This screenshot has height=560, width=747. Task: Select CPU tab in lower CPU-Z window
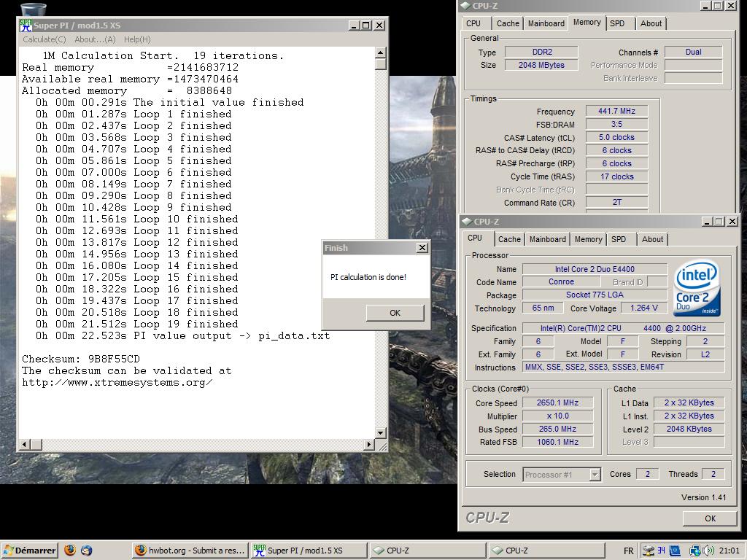click(x=474, y=238)
